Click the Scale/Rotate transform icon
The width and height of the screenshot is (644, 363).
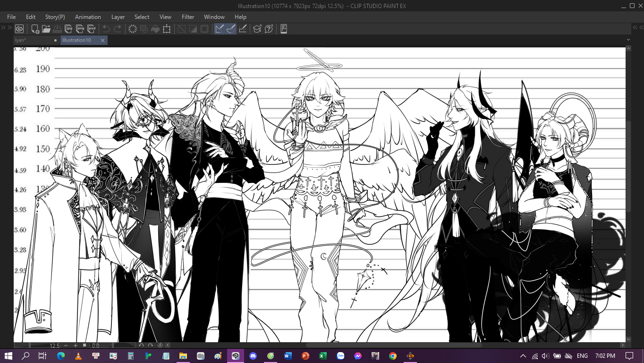(167, 29)
